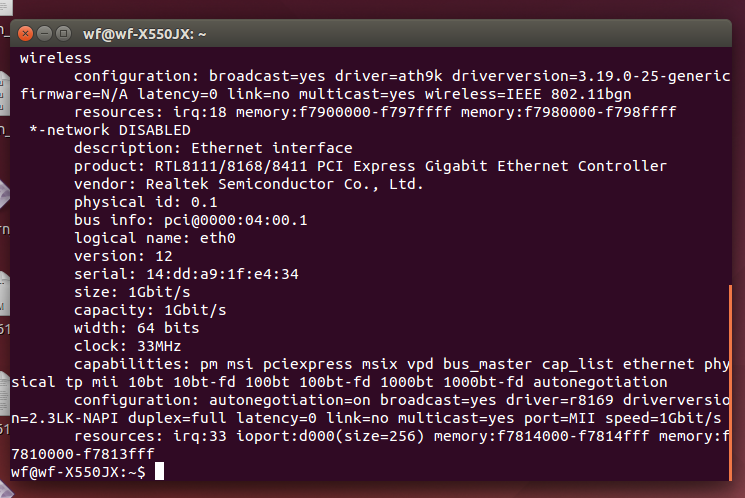This screenshot has height=498, width=745.
Task: Click the 'clock: 33MHz' line
Action: click(x=127, y=346)
